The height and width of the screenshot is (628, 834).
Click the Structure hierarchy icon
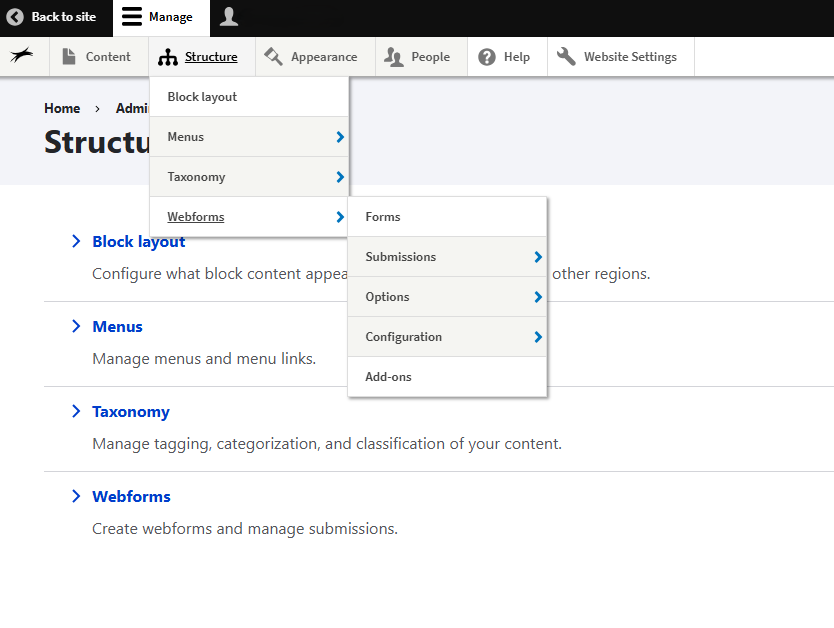pyautogui.click(x=168, y=57)
